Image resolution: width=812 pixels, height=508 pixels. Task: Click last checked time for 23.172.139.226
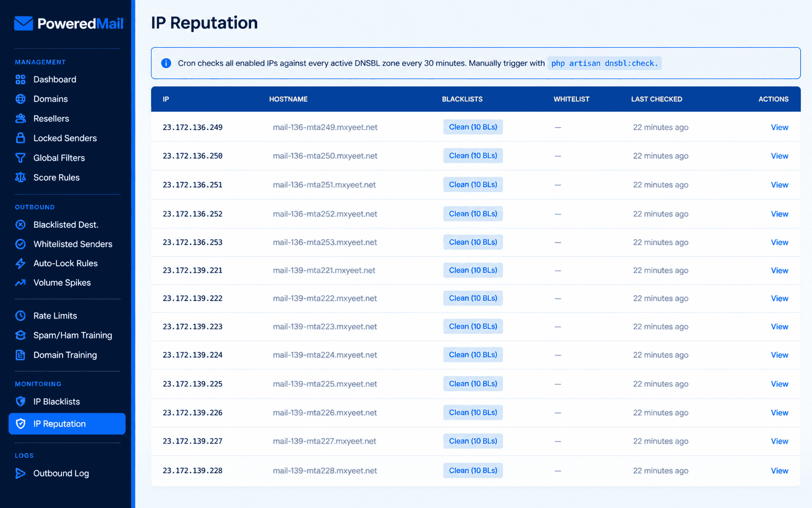coord(660,413)
